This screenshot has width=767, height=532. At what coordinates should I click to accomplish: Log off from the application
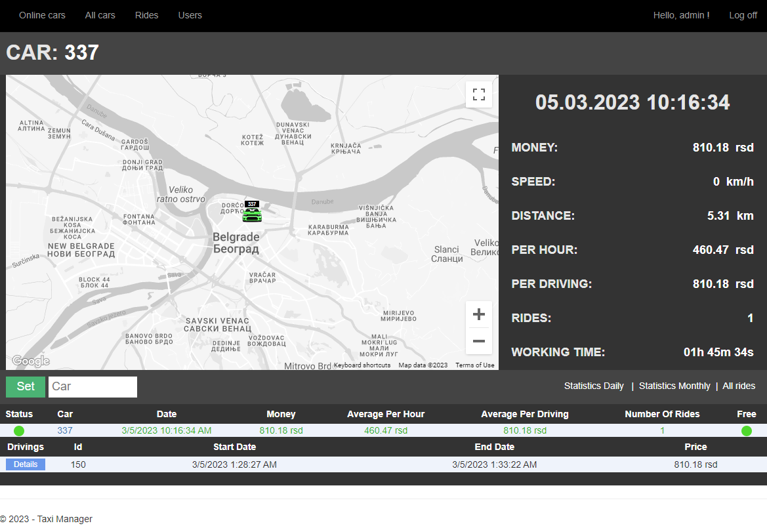tap(743, 15)
